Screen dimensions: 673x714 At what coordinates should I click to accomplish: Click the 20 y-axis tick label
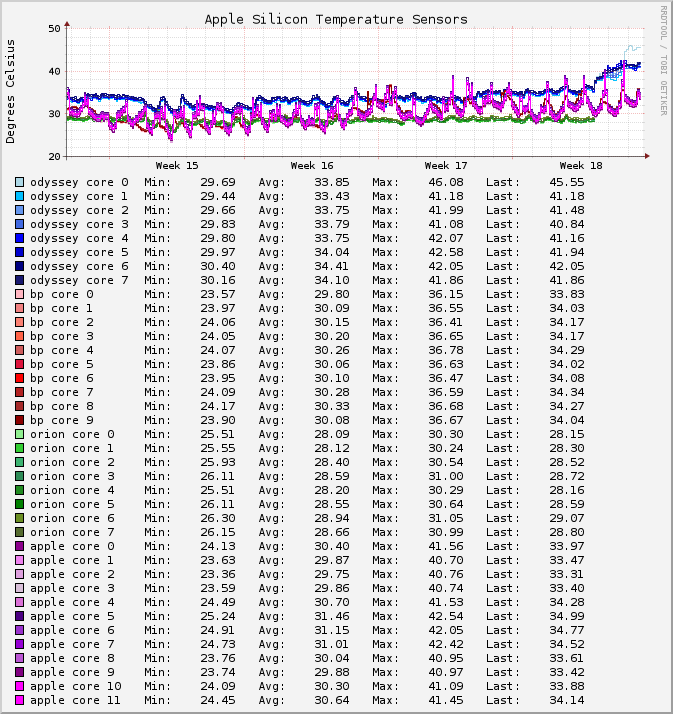click(x=54, y=157)
